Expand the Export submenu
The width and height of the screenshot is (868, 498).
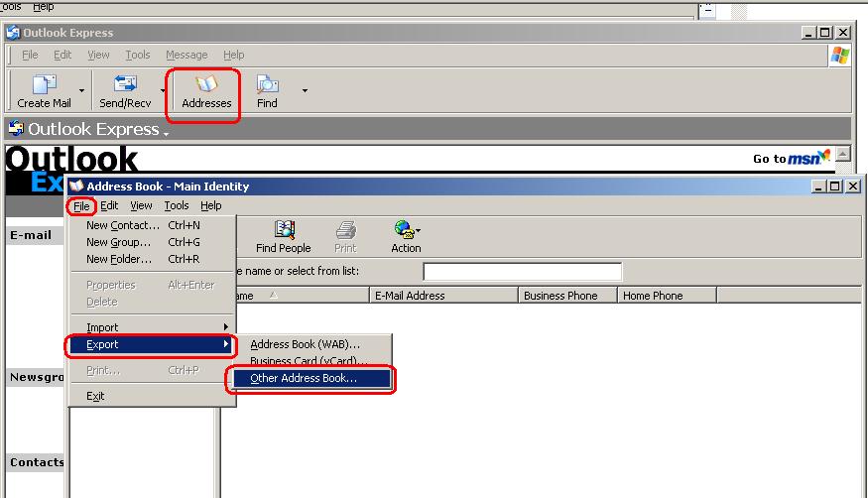(x=151, y=344)
